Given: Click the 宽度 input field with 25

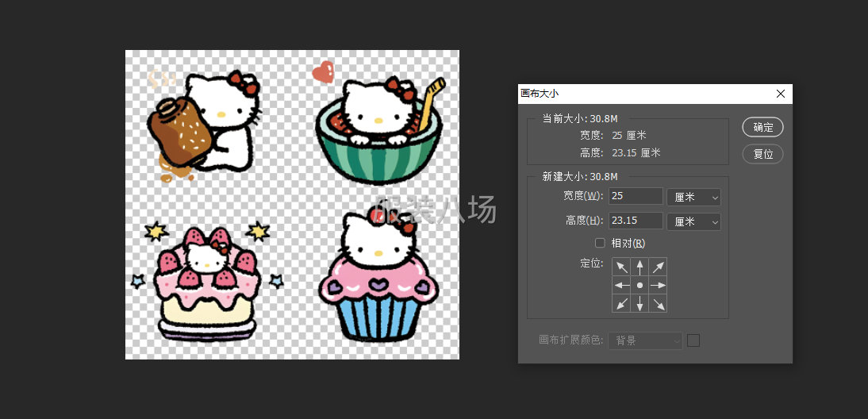Looking at the screenshot, I should point(636,196).
